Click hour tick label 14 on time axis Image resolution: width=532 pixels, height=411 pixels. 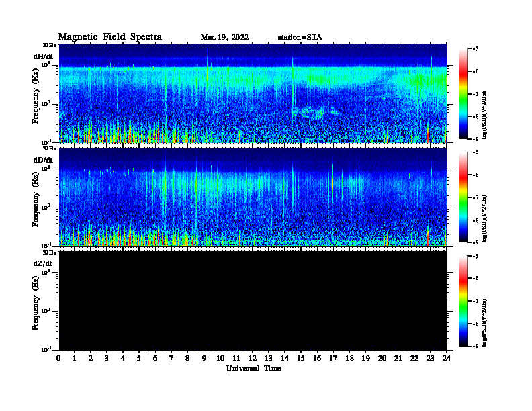pos(285,359)
